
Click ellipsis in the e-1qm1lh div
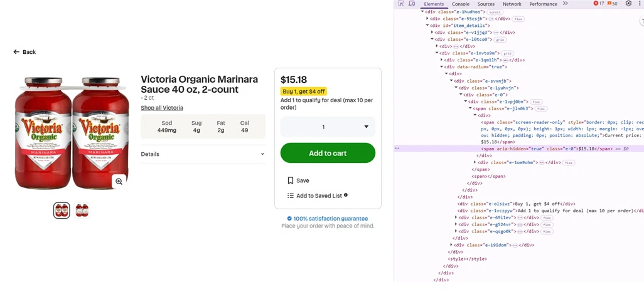pos(505,60)
